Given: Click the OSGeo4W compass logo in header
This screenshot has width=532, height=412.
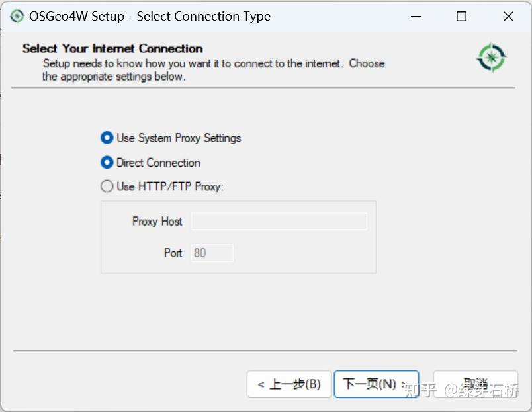Looking at the screenshot, I should tap(492, 58).
